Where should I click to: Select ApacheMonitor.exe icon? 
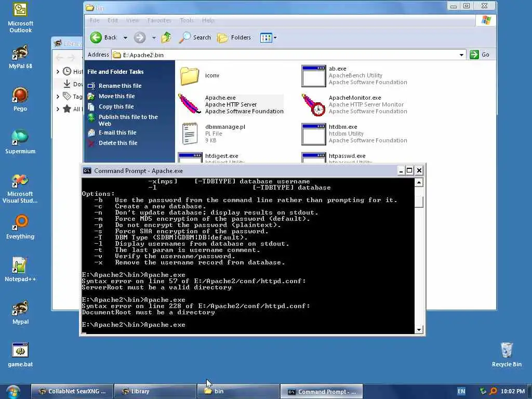coord(313,104)
